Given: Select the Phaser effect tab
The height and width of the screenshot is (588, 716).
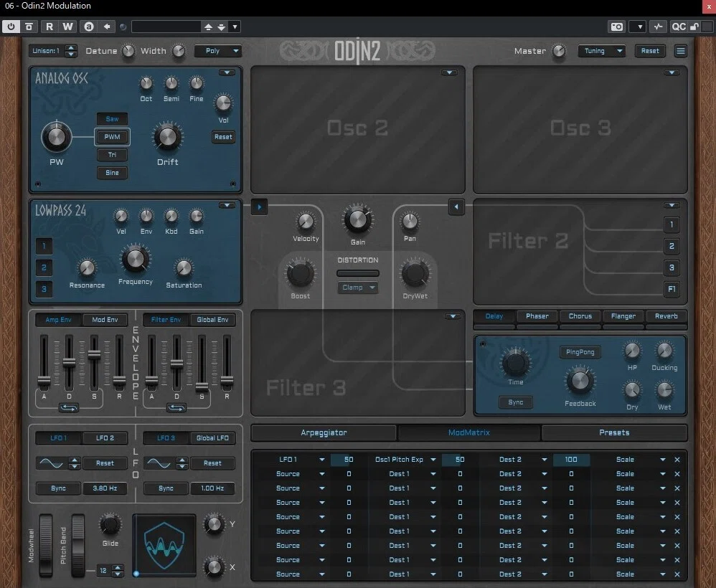Looking at the screenshot, I should pos(537,316).
